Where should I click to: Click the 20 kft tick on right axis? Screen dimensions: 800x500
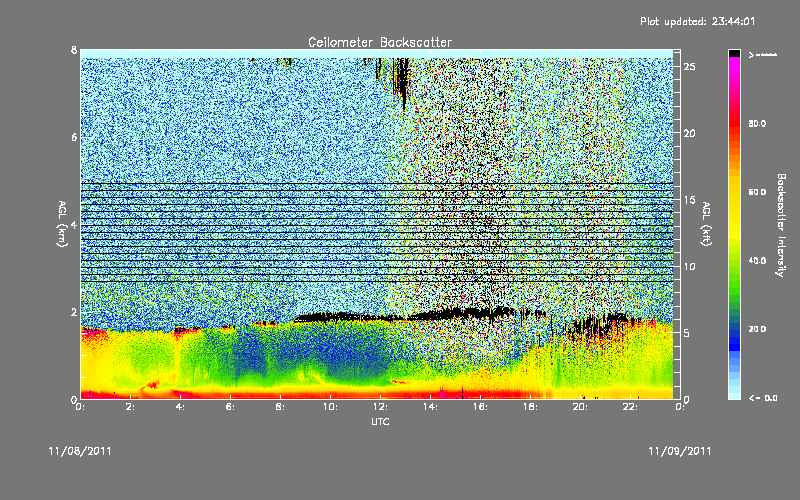[x=689, y=133]
